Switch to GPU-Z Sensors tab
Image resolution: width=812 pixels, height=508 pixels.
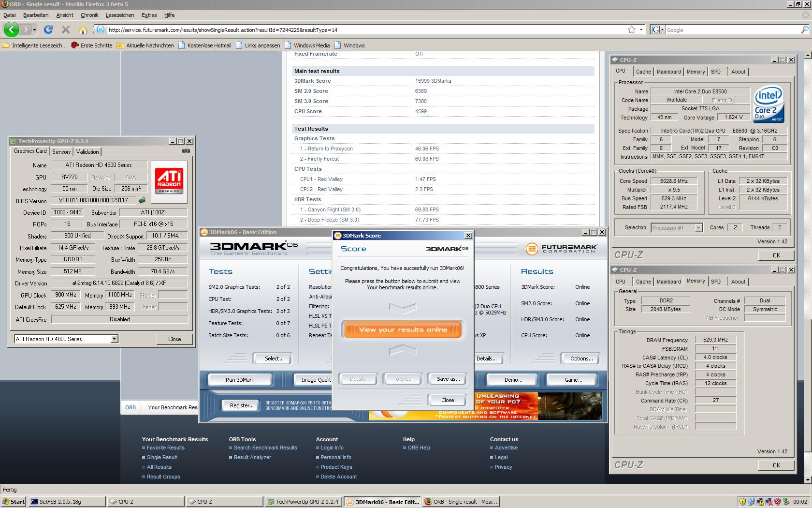61,152
